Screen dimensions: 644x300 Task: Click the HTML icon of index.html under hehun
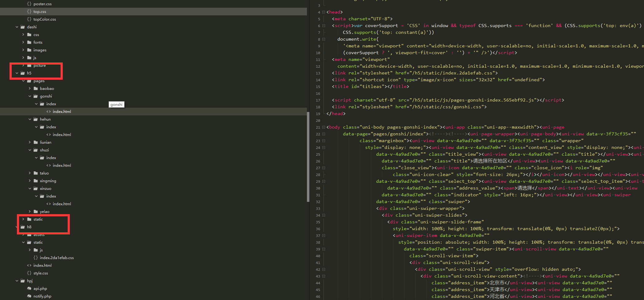click(49, 135)
